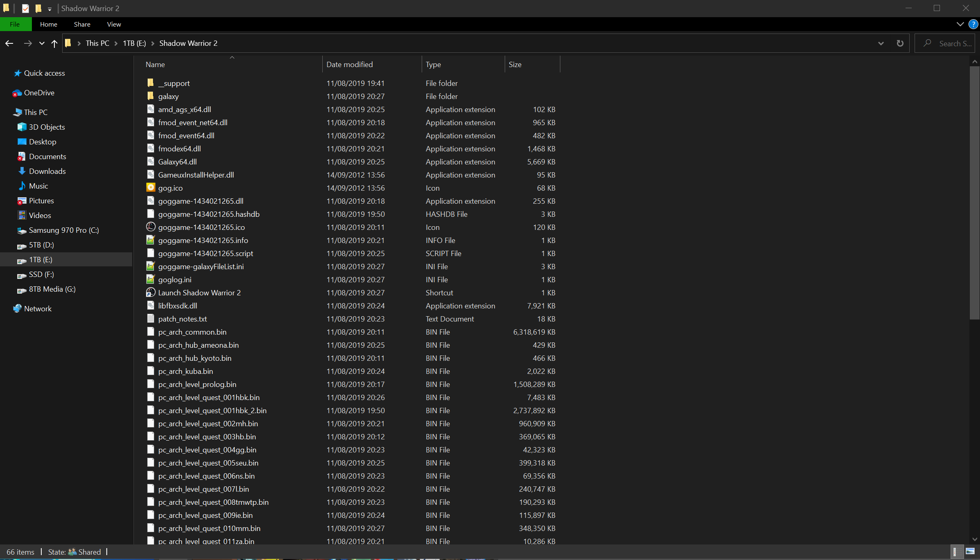Open Pictures in the sidebar

point(41,201)
